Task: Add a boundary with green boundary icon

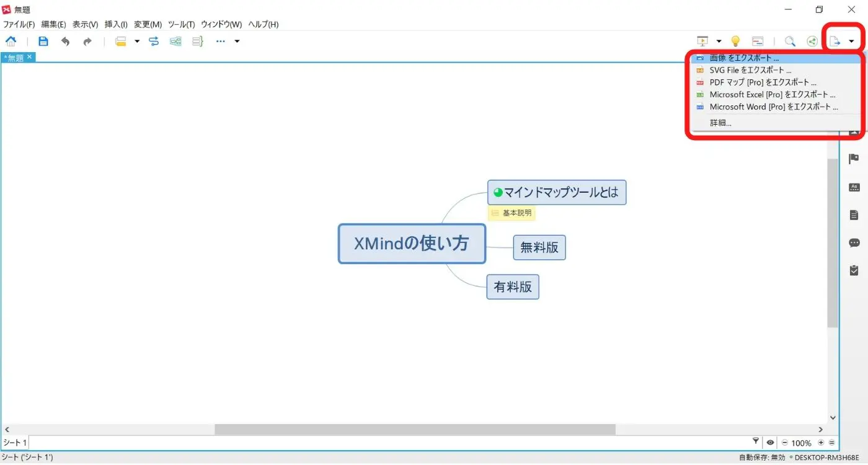Action: pos(176,42)
